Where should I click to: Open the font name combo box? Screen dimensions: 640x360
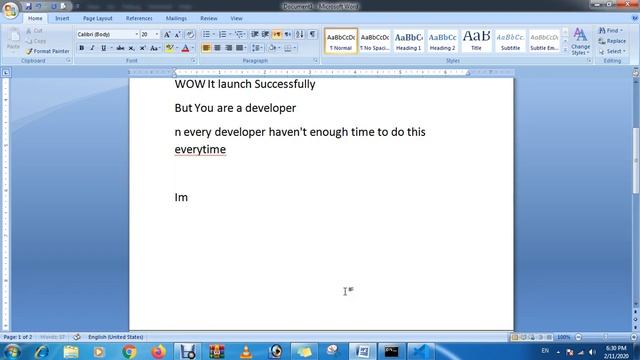pos(108,35)
